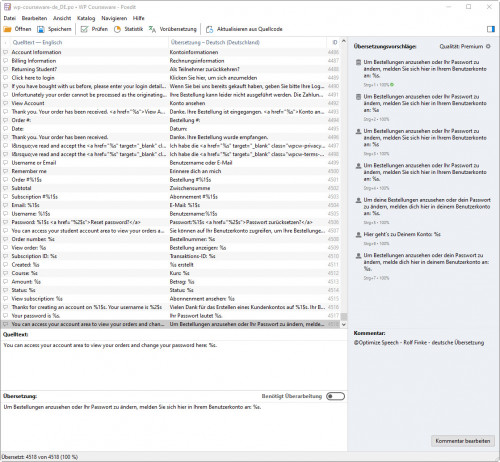
Task: Click Aktualisieren aus Quellcode icon
Action: click(209, 29)
